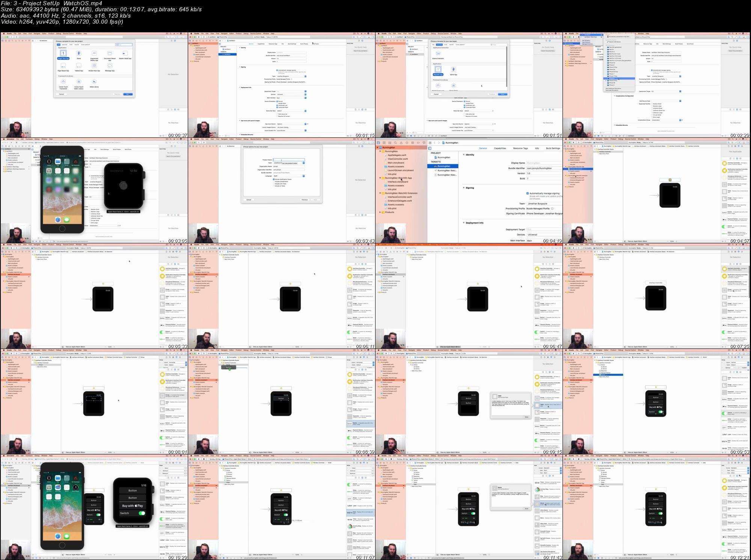The image size is (751, 560).
Task: Go back with editor arrow, 00:04:19 frame
Action: tap(434, 143)
